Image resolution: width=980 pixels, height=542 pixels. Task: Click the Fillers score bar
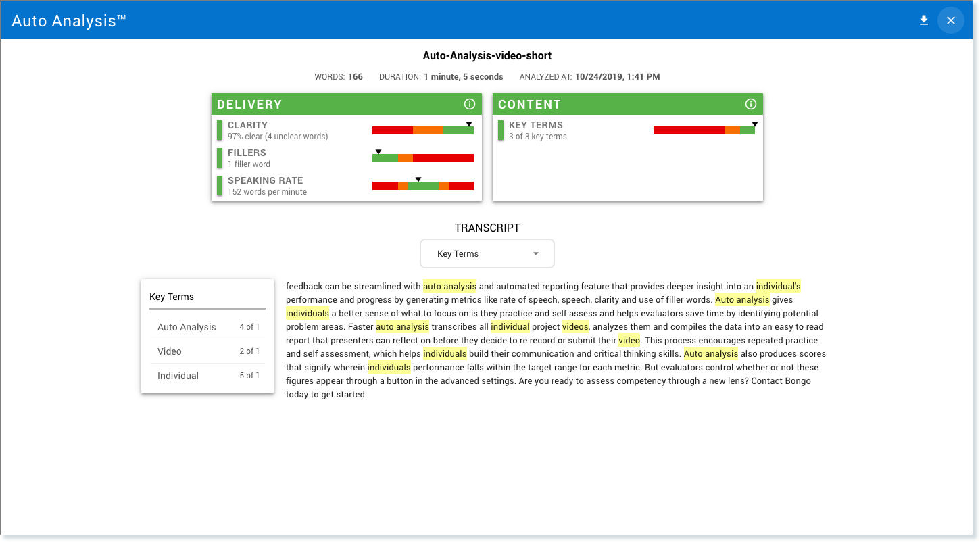click(422, 158)
